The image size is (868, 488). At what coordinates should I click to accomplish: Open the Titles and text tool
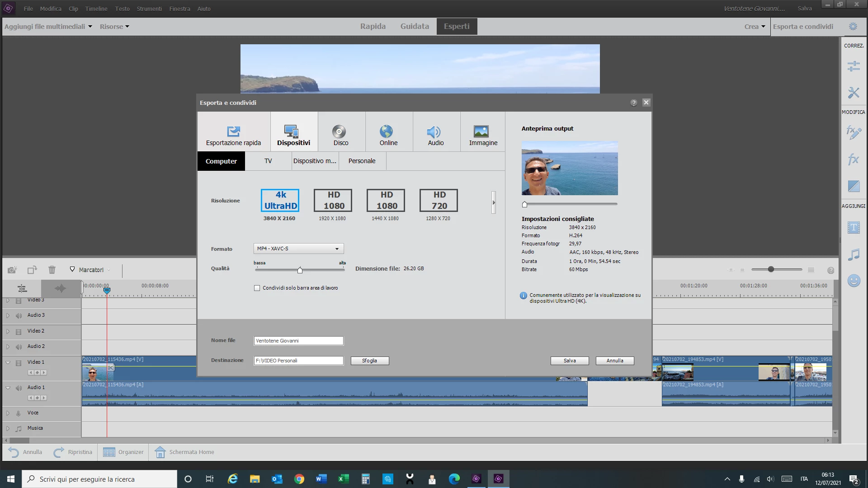coord(853,228)
